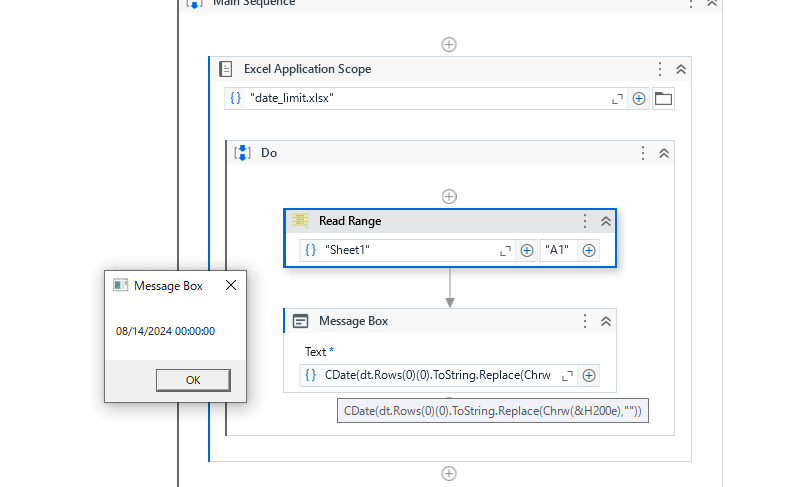Click the plus button beside Message Box text
Screen dimensions: 801x487
(x=588, y=376)
